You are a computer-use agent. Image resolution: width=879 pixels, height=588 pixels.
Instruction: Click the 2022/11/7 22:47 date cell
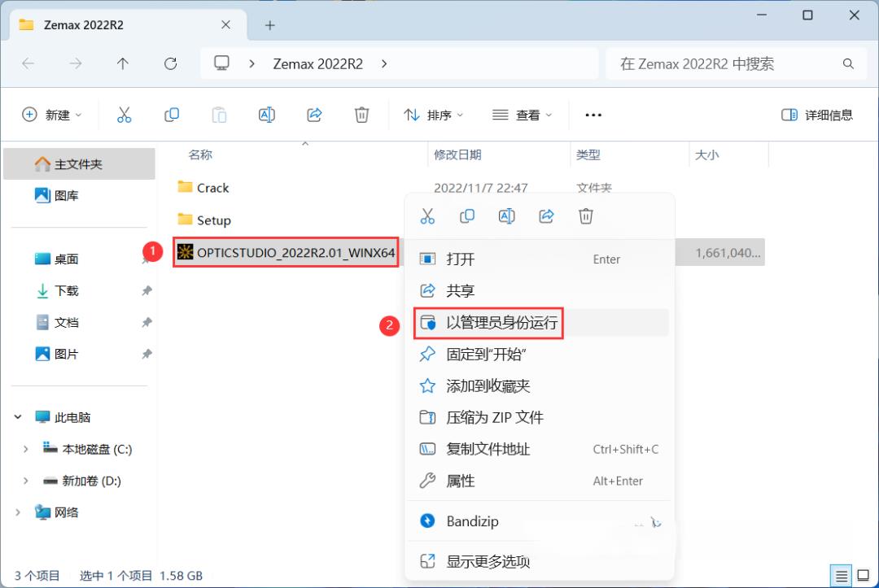(x=480, y=188)
